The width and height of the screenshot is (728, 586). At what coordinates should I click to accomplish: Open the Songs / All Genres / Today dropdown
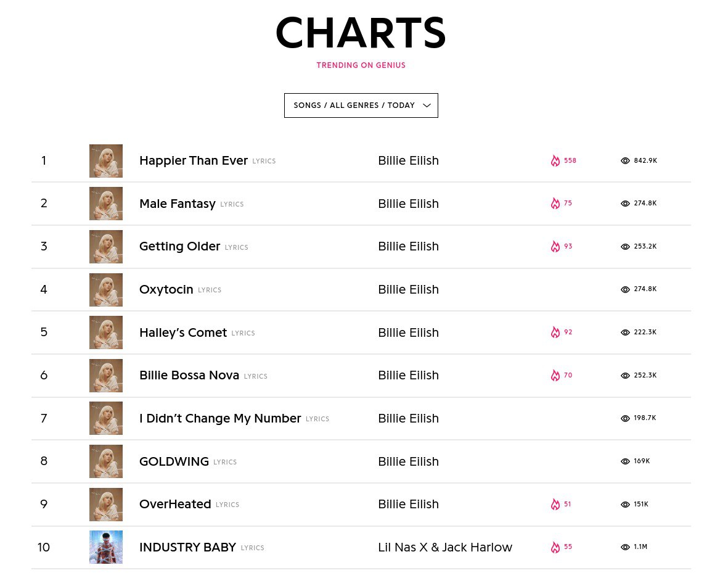(361, 105)
